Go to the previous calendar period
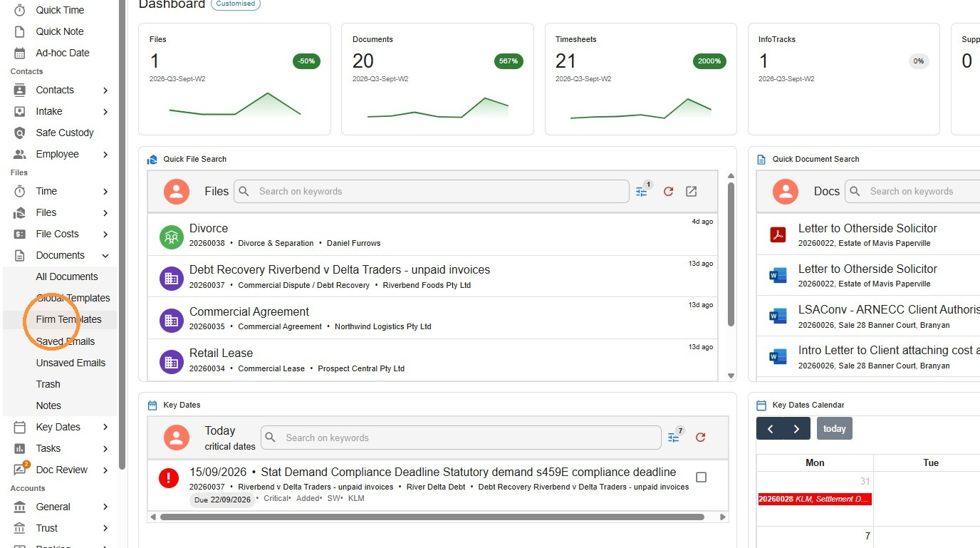 770,428
